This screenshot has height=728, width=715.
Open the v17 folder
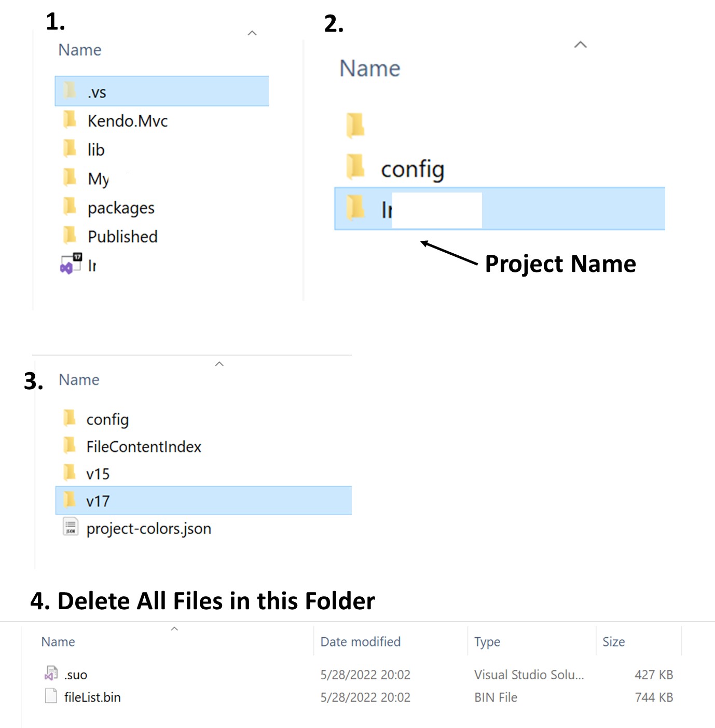point(99,501)
